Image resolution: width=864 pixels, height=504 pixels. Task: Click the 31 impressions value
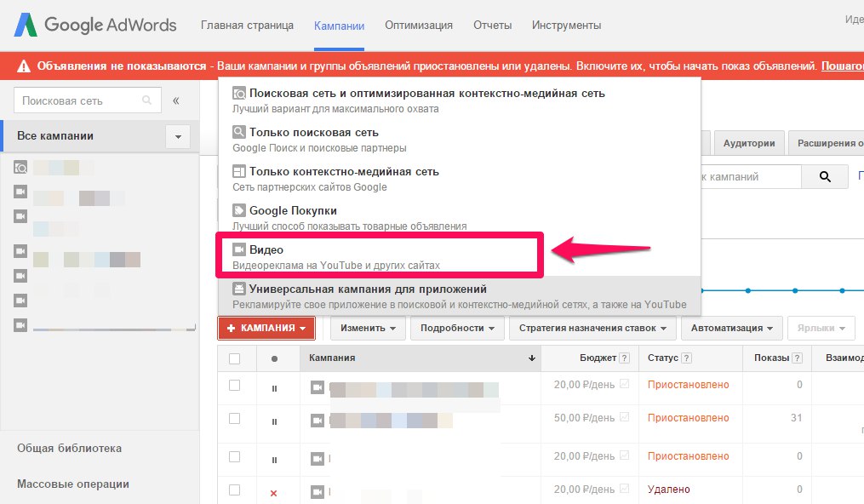[x=796, y=418]
